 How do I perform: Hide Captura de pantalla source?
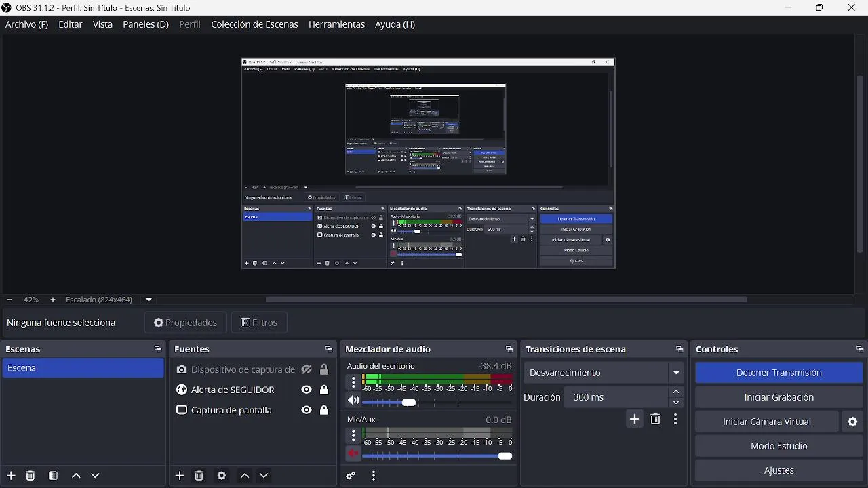coord(307,410)
